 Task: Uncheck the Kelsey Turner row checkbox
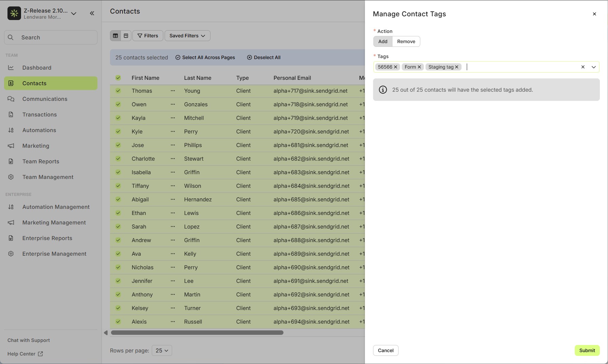(x=118, y=308)
